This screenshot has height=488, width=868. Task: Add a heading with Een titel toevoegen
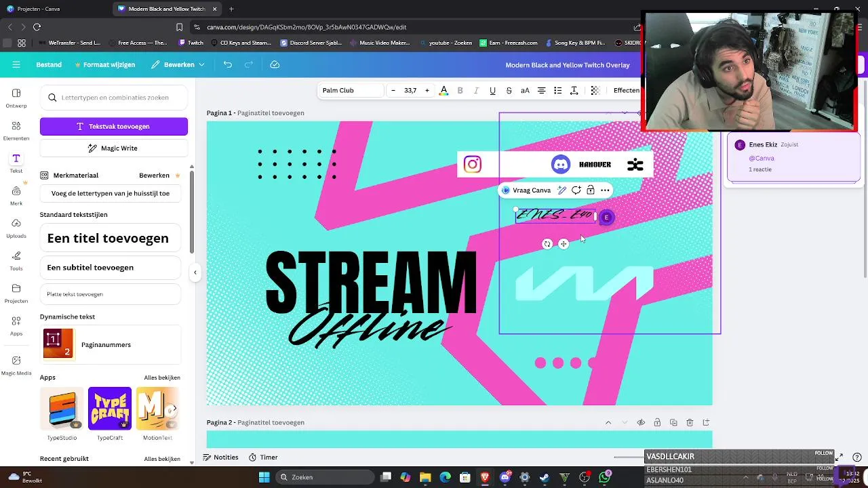111,239
